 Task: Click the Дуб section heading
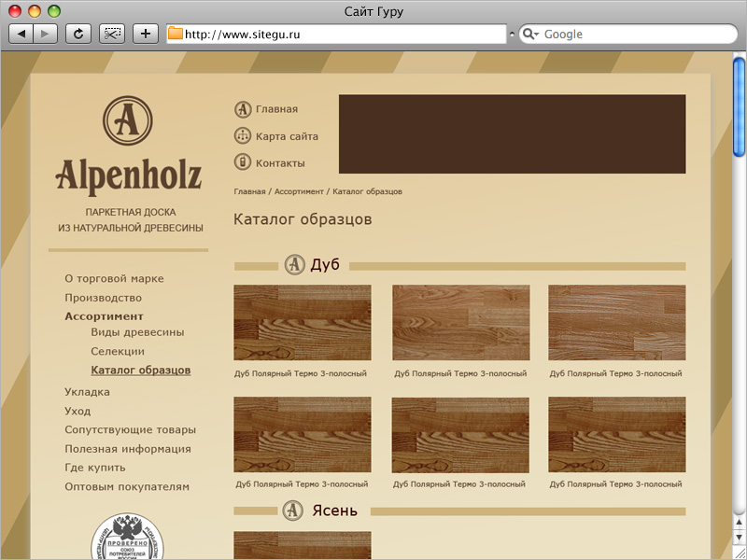[325, 265]
